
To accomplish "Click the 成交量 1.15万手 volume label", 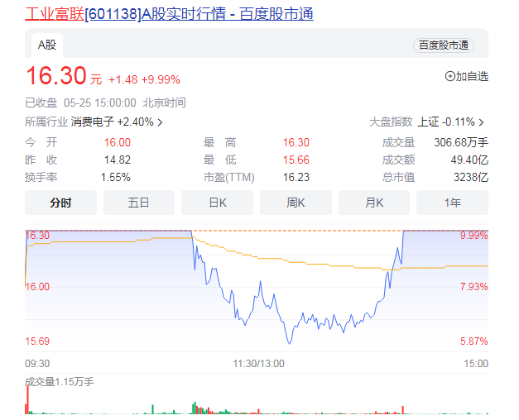I will [x=59, y=382].
